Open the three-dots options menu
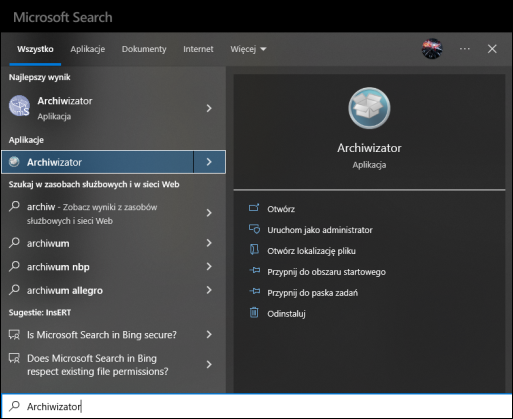 [465, 49]
